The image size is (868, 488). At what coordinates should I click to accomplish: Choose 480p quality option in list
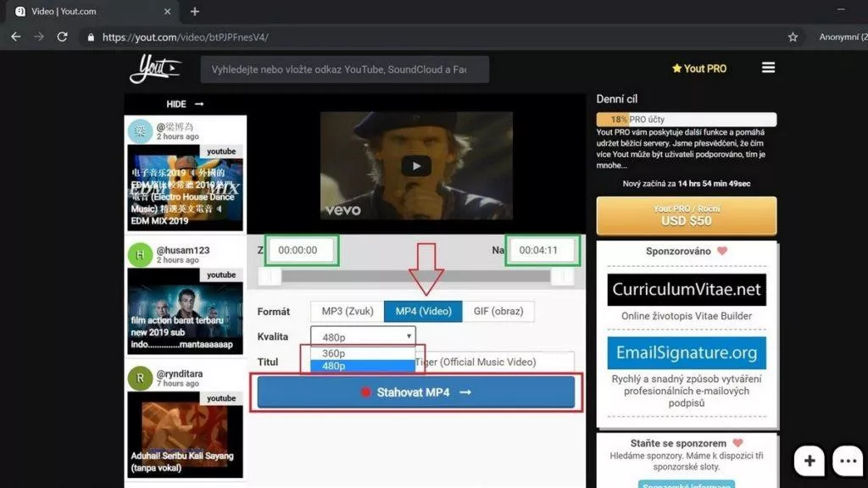pyautogui.click(x=363, y=366)
